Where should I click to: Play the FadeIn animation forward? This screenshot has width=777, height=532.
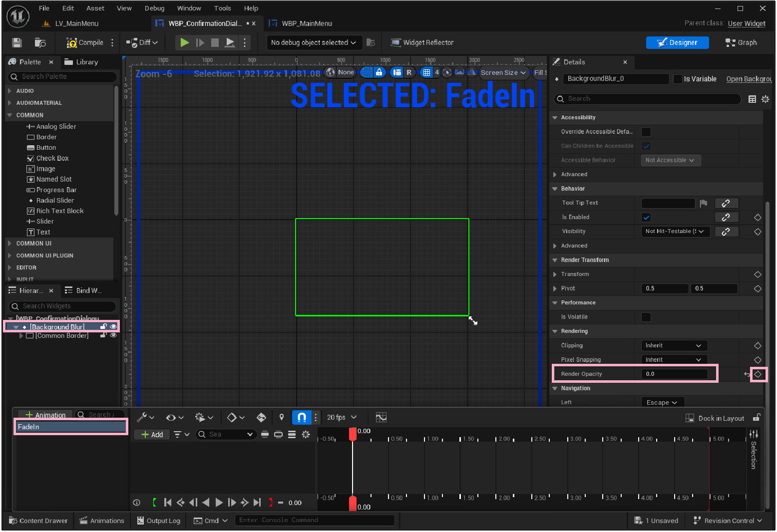point(219,503)
